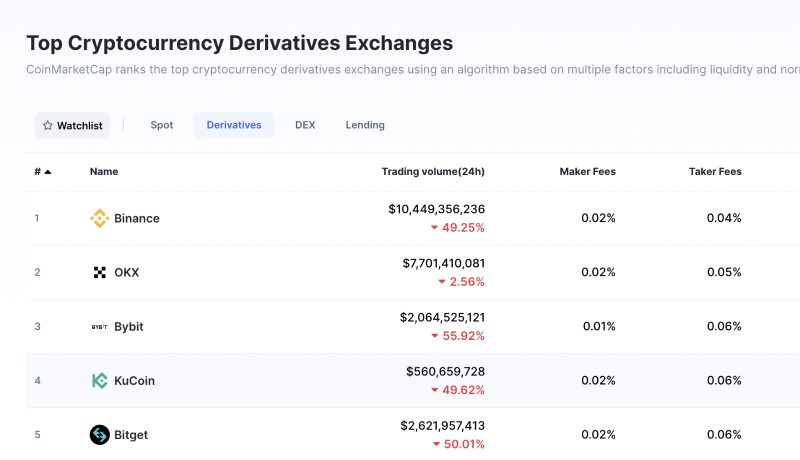Sort table by Maker Fees
Screen dimensions: 800x460
(587, 172)
